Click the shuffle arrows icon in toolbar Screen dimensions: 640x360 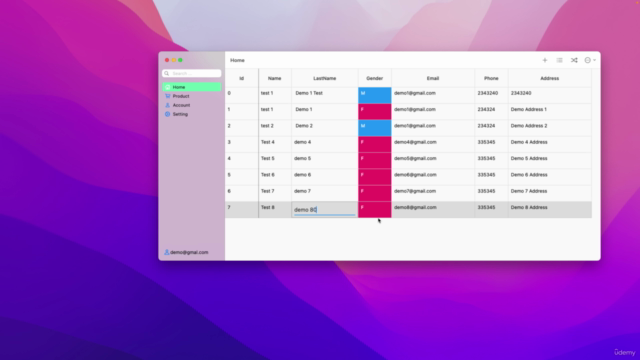574,60
